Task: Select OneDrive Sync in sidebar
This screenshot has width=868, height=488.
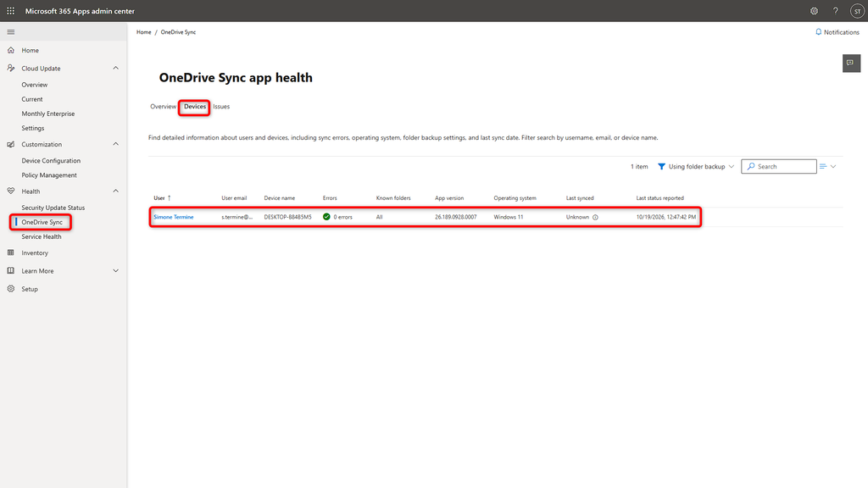Action: [42, 222]
